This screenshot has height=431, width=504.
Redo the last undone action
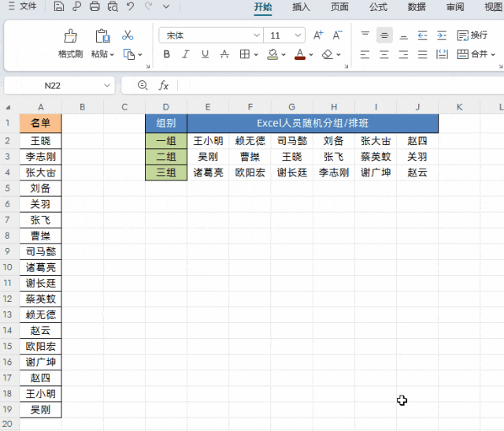pos(148,6)
